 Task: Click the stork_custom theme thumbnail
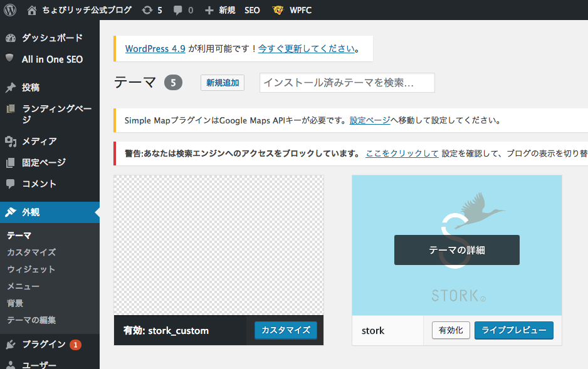tap(219, 245)
